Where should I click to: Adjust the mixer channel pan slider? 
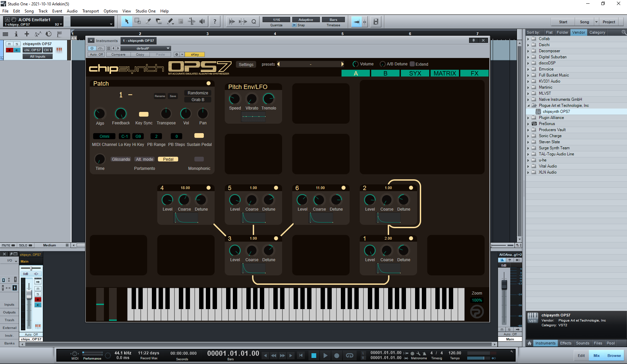coord(31,268)
